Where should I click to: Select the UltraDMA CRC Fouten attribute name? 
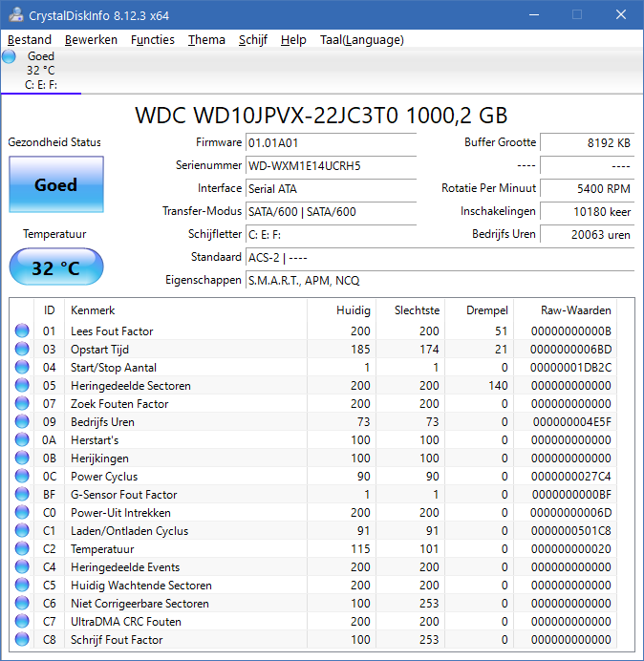coord(126,622)
